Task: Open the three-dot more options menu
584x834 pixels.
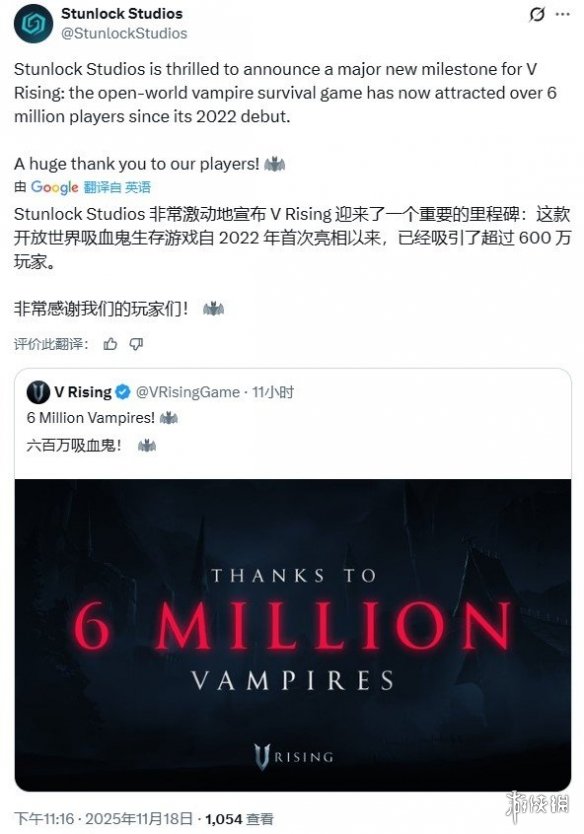Action: pyautogui.click(x=563, y=14)
